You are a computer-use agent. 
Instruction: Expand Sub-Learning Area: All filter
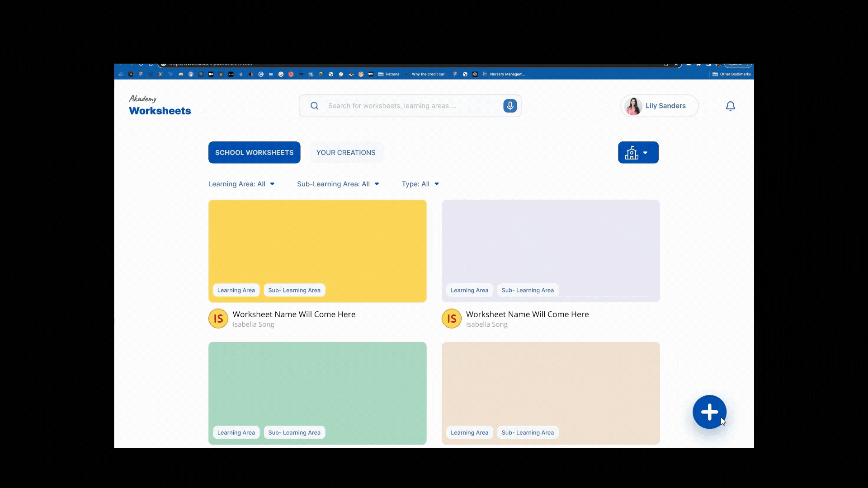click(338, 184)
